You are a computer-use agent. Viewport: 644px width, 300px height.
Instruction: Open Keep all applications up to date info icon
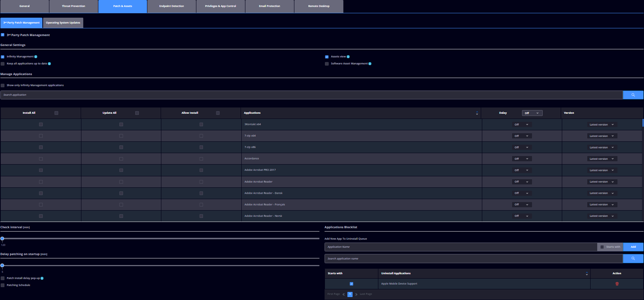tap(49, 64)
